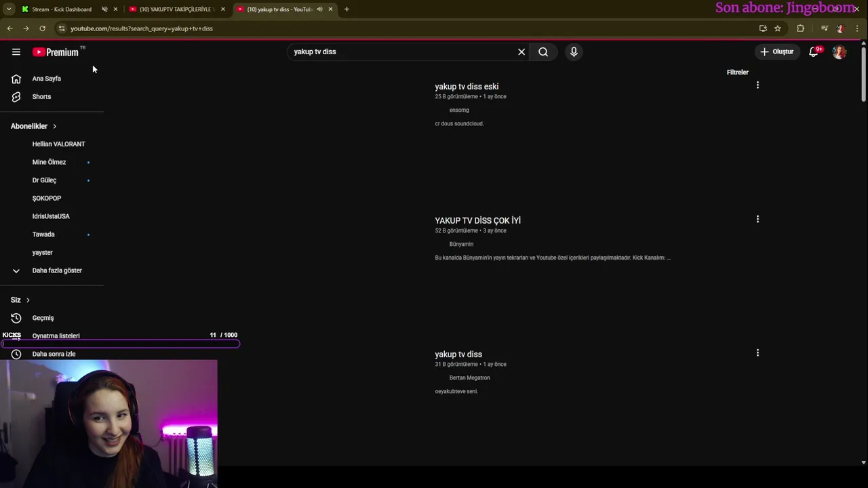Image resolution: width=868 pixels, height=488 pixels.
Task: Switch to Stream - Kick Dashboard tab
Action: pos(62,9)
